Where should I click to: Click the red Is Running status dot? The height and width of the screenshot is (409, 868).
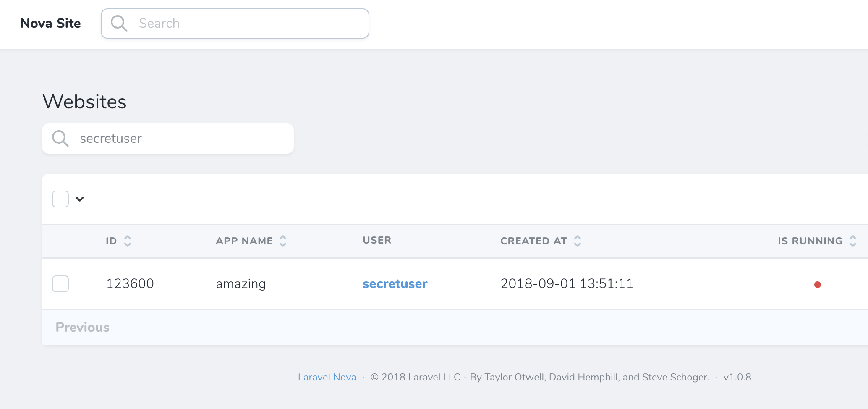coord(817,284)
